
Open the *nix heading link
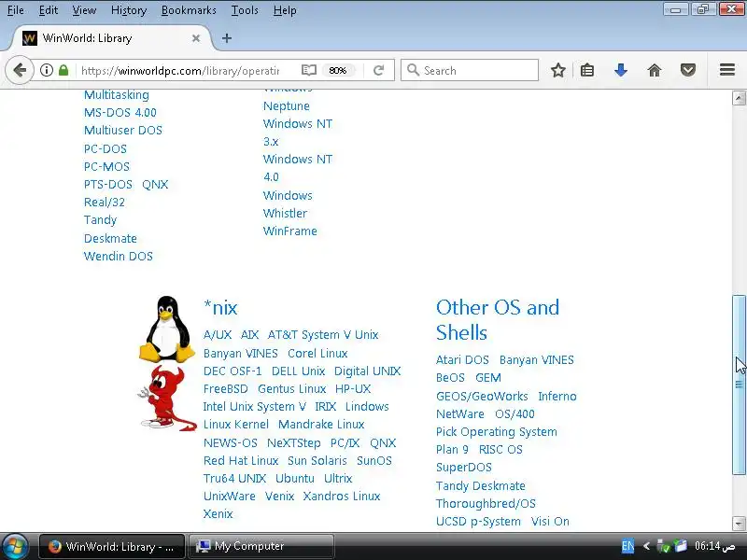click(220, 308)
